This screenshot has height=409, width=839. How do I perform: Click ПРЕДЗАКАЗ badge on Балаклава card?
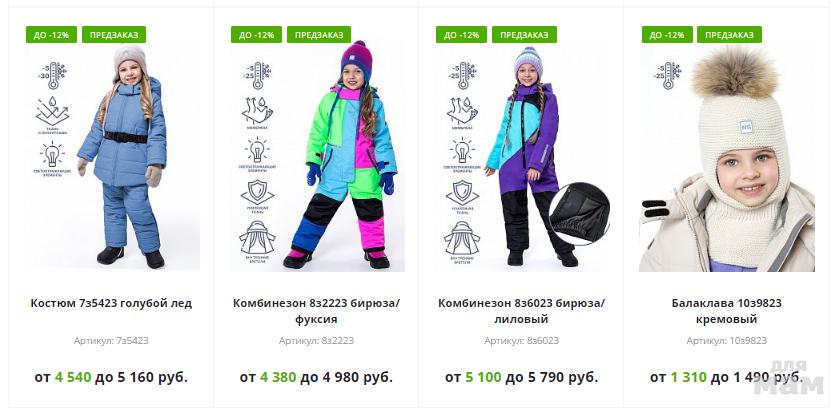tap(729, 35)
